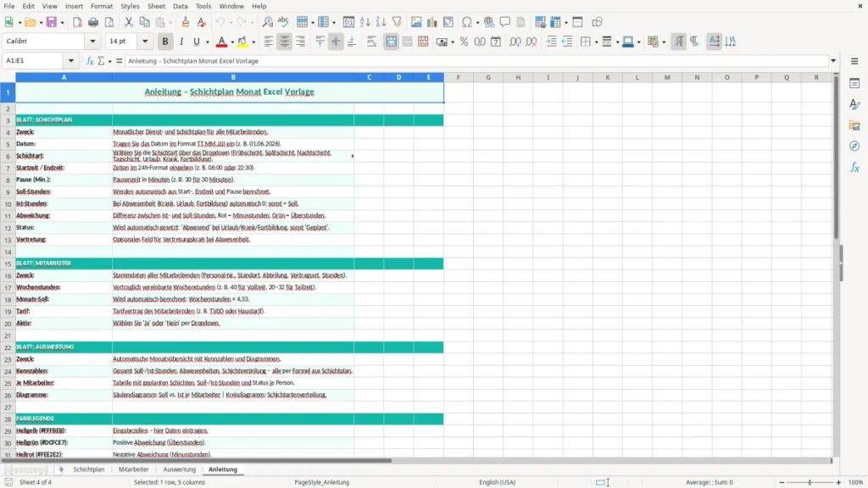Click English (USA) language in status bar
Image resolution: width=868 pixels, height=488 pixels.
coord(497,482)
